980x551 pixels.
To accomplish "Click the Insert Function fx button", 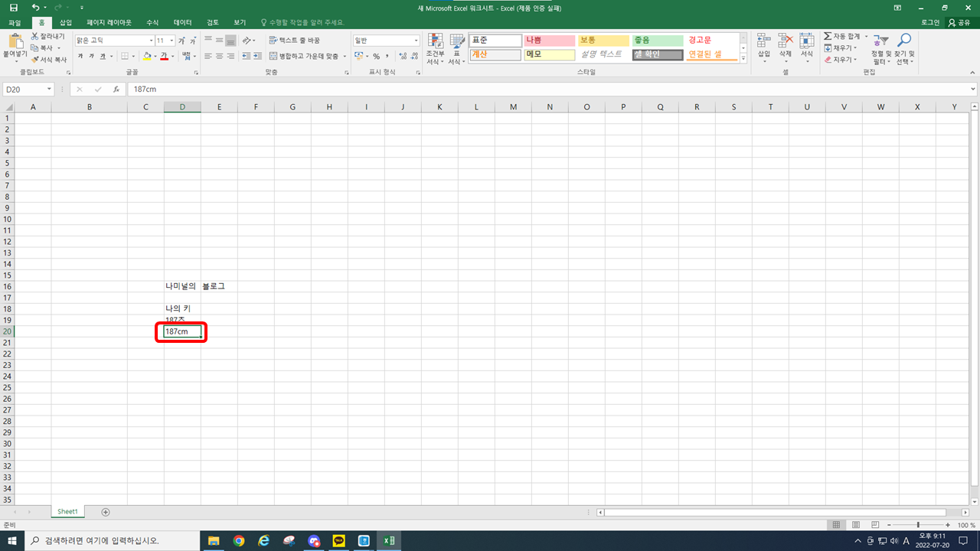I will pos(116,89).
